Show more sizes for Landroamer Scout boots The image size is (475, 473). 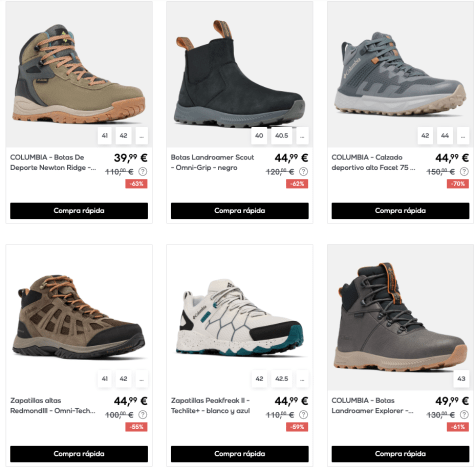point(302,136)
